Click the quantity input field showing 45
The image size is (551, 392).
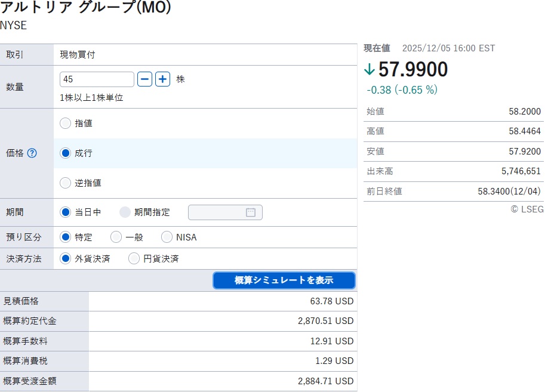[97, 79]
